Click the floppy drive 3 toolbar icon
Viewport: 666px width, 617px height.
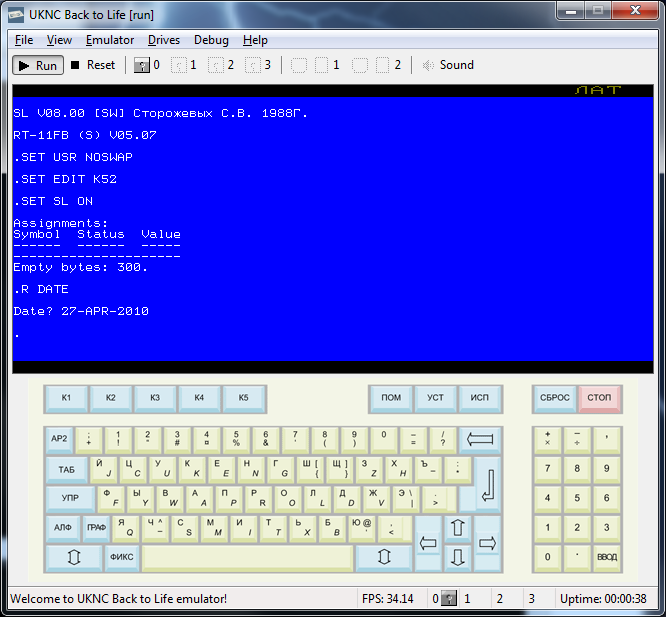[253, 65]
